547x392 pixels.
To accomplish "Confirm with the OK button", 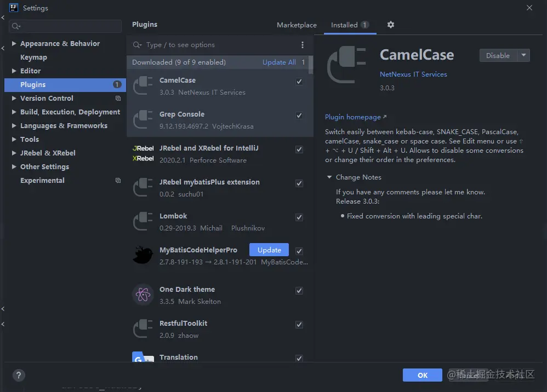I will (422, 375).
